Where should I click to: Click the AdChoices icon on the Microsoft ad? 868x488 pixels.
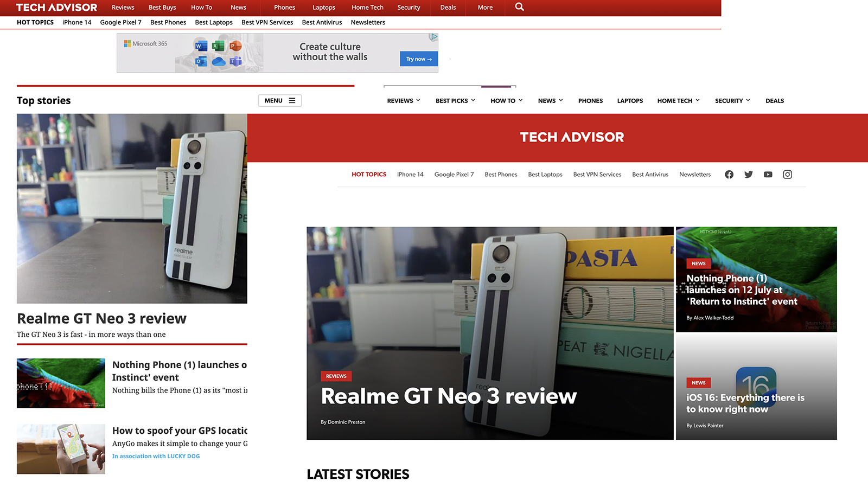tap(433, 37)
